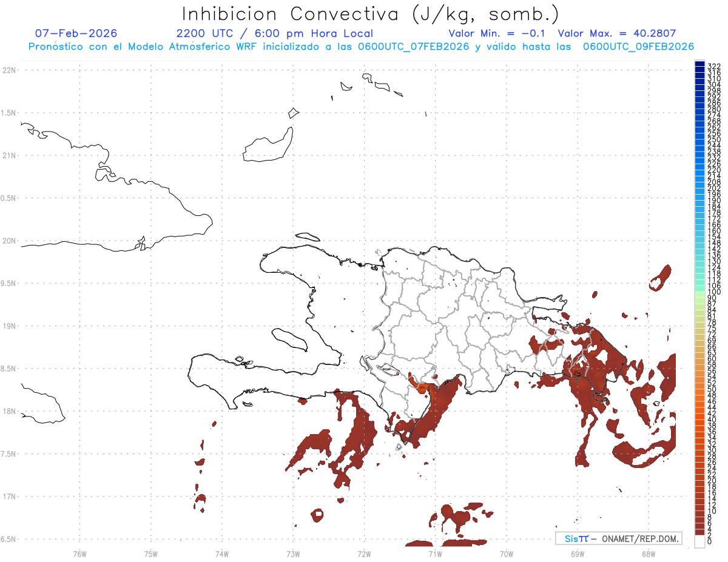Click the "73W" longitude label
The image size is (728, 562).
tap(293, 554)
